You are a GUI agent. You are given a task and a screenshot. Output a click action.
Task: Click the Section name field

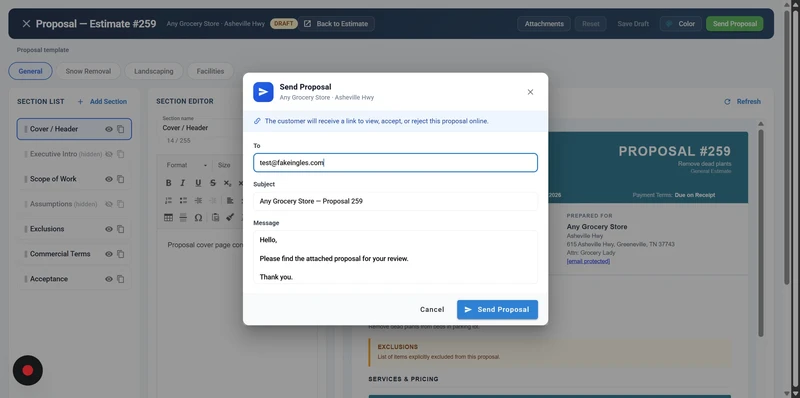[x=199, y=128]
